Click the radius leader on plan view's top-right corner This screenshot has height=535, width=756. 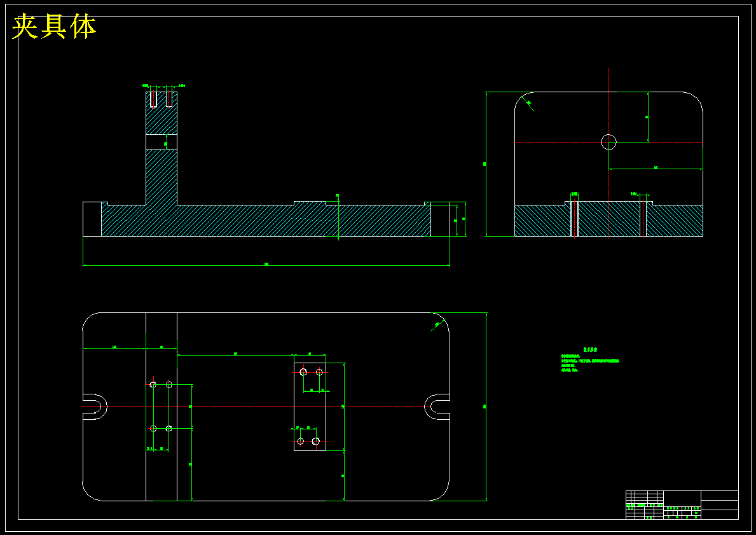click(437, 324)
